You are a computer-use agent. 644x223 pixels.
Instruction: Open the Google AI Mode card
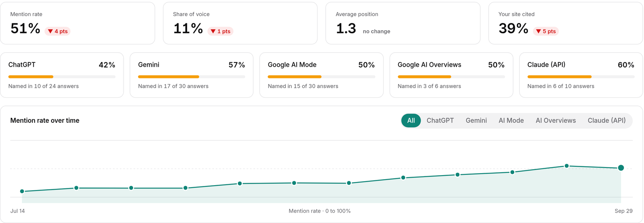(x=322, y=75)
